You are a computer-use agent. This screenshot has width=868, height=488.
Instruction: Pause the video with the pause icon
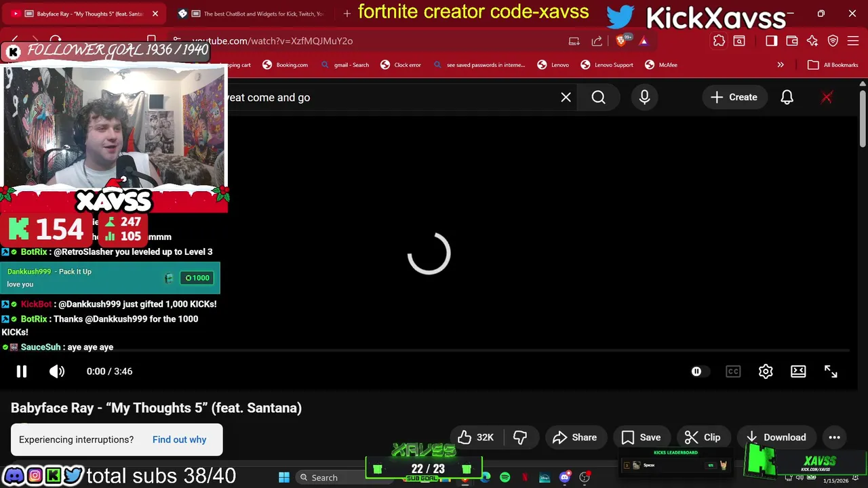tap(22, 371)
